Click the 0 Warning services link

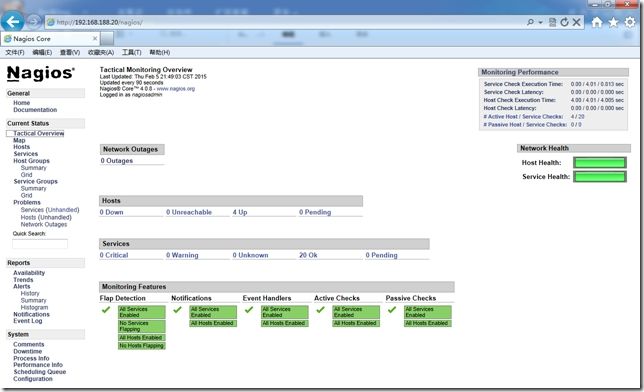(x=182, y=255)
